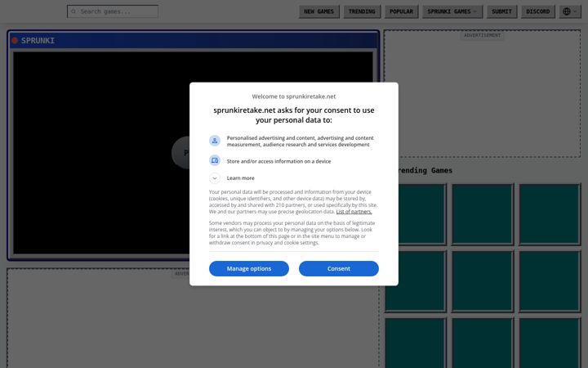Expand the Learn more chevron
588x368 pixels.
click(215, 178)
